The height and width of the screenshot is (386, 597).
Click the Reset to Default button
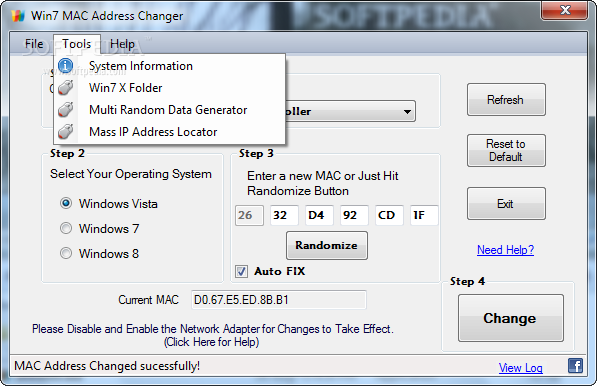[x=506, y=150]
